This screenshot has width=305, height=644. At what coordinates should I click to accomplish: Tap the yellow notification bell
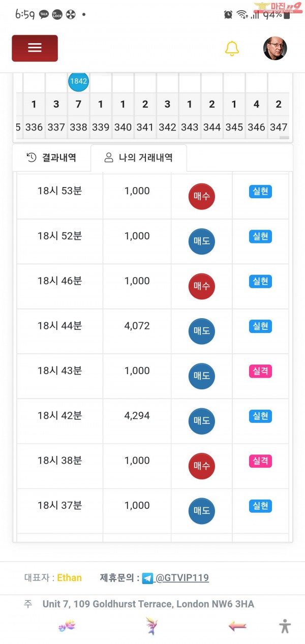click(232, 48)
